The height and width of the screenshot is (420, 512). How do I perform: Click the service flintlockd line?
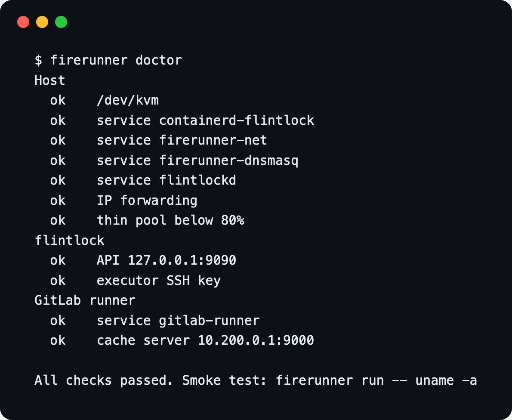tap(143, 180)
